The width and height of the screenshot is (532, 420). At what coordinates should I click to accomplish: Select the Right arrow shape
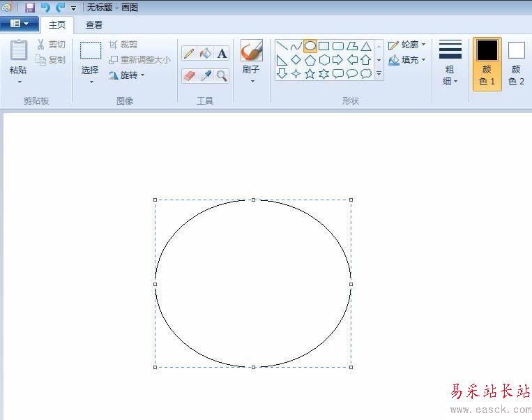point(338,60)
